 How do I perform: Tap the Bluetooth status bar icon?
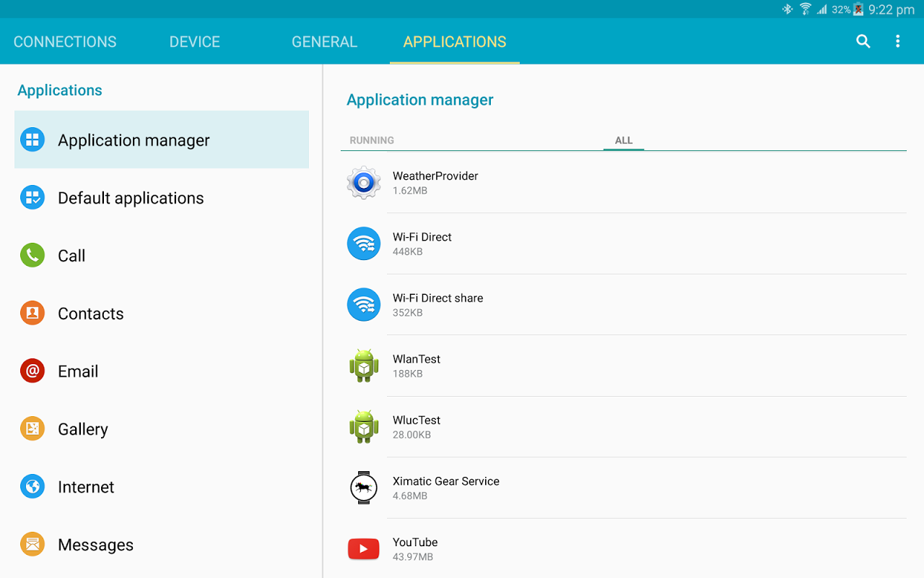(788, 9)
